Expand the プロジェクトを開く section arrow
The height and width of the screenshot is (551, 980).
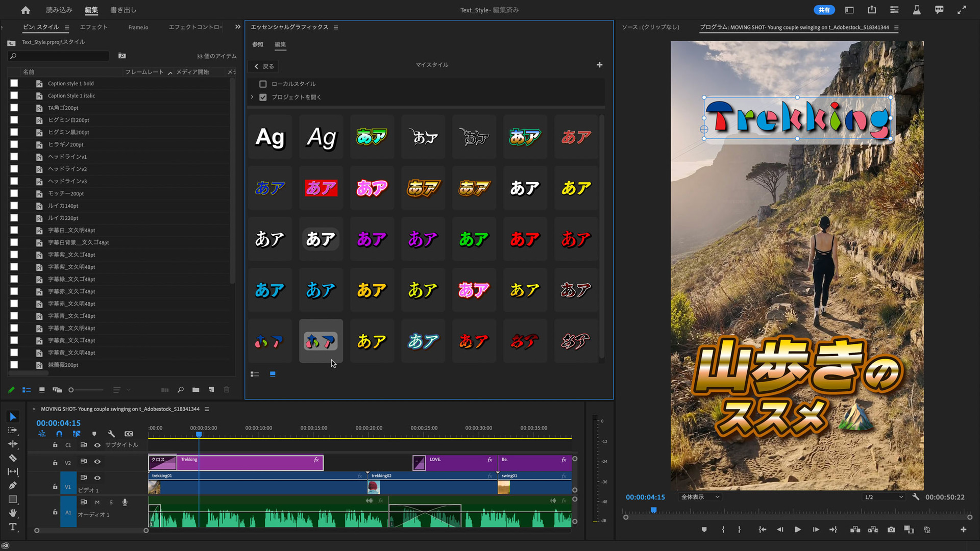(x=252, y=97)
